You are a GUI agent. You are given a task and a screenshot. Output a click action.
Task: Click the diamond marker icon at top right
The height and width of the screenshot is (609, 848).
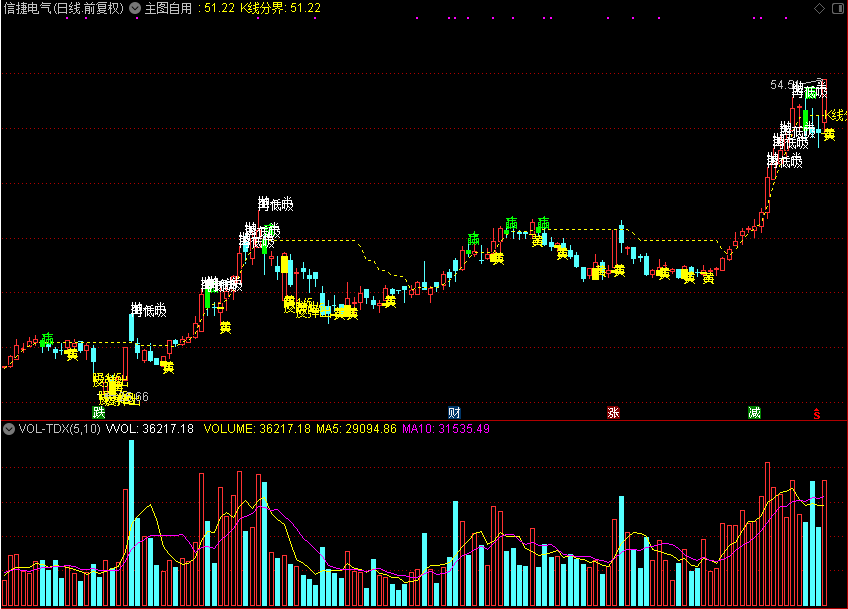[819, 8]
